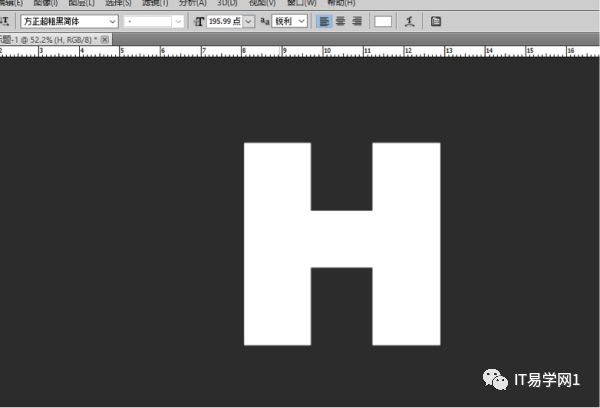The height and width of the screenshot is (408, 600).
Task: Select the left align text icon
Action: [x=325, y=21]
